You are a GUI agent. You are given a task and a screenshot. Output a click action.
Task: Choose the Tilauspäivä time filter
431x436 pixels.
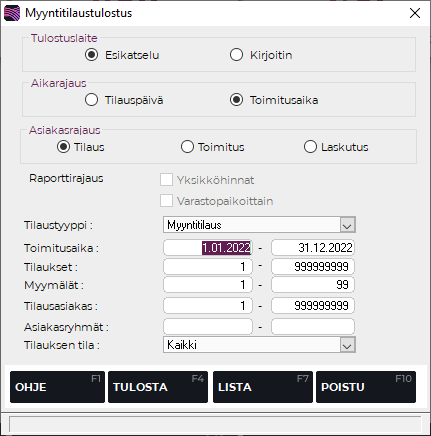(91, 100)
